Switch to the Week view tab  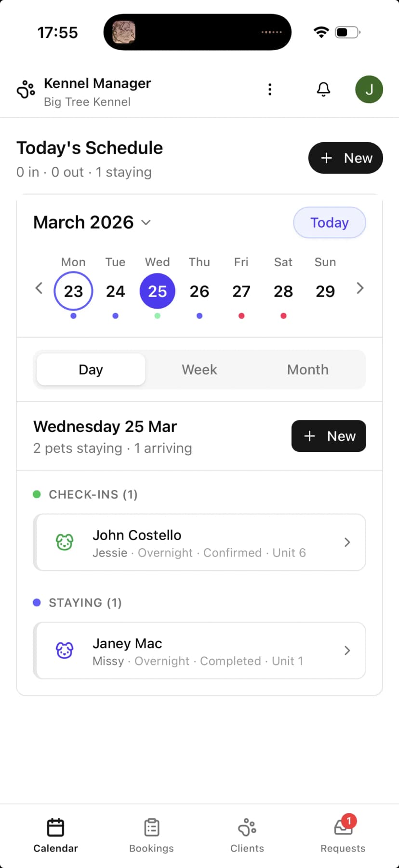click(199, 369)
